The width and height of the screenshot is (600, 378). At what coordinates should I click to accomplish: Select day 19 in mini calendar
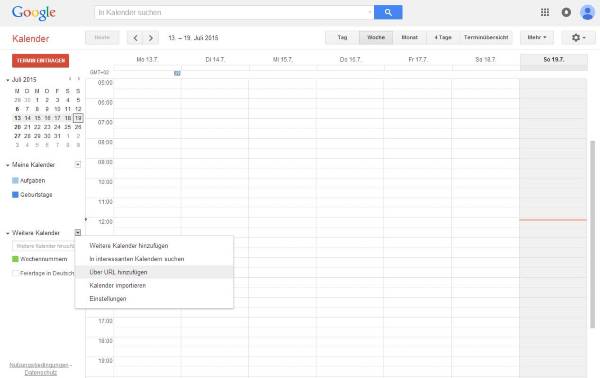(x=78, y=118)
